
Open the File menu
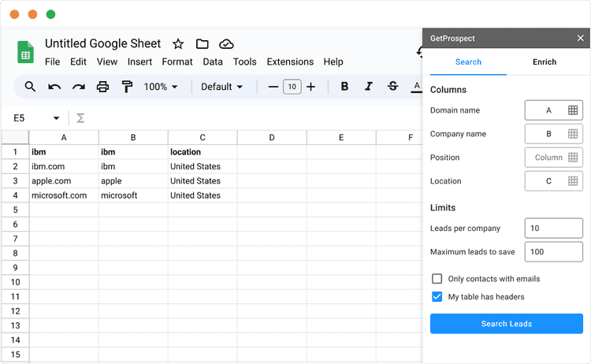click(x=52, y=61)
